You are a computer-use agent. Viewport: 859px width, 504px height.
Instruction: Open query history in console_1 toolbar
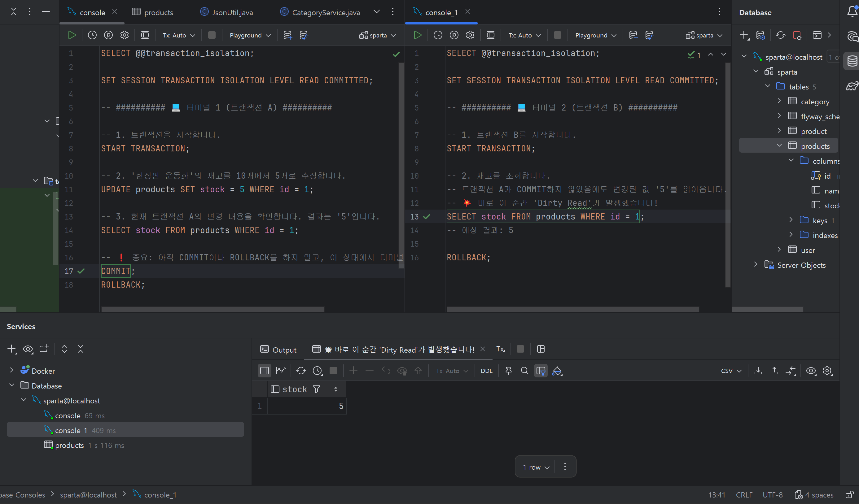click(438, 35)
